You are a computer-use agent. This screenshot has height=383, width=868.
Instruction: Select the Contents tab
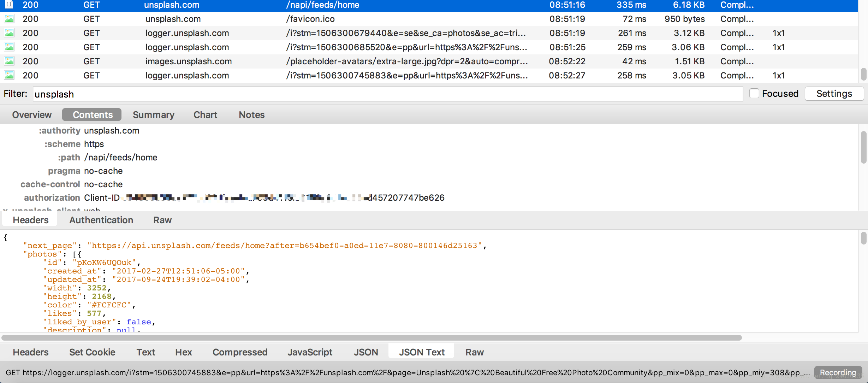tap(91, 114)
